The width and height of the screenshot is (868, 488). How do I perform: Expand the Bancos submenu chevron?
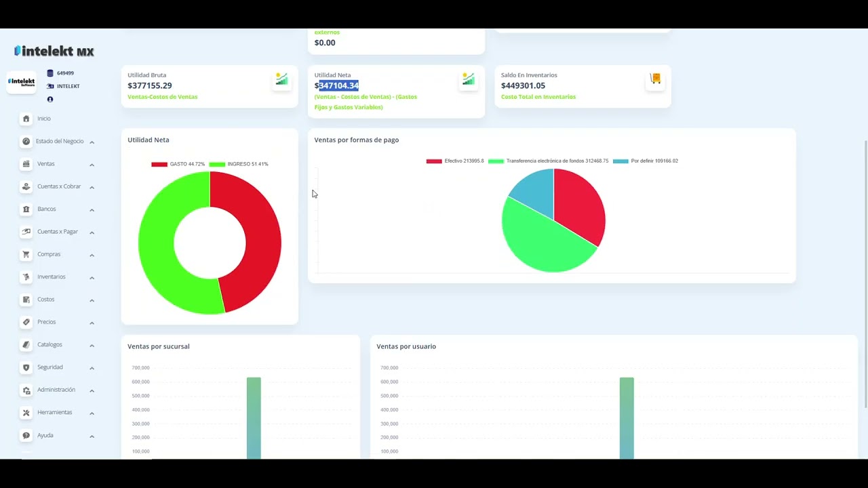click(92, 210)
